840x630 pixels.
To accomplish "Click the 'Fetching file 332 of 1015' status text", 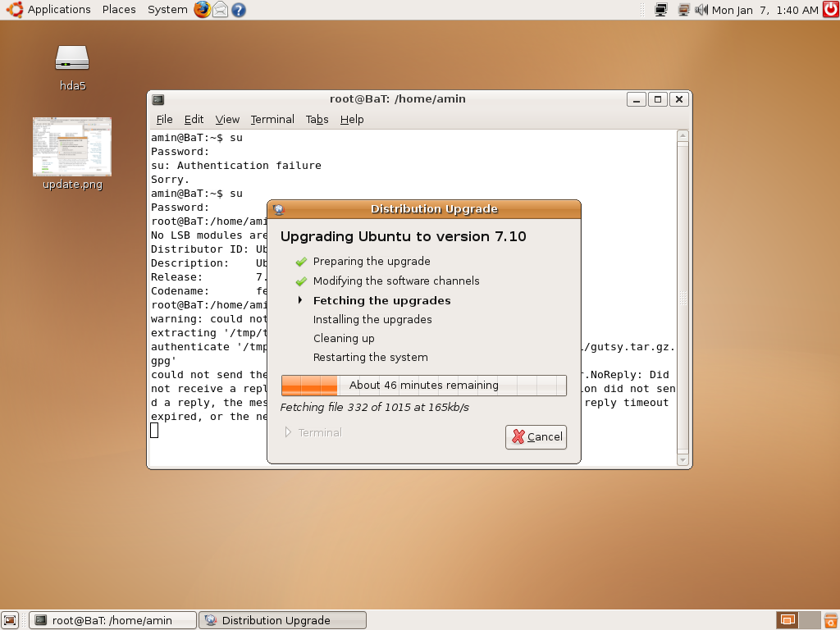I will pos(374,407).
